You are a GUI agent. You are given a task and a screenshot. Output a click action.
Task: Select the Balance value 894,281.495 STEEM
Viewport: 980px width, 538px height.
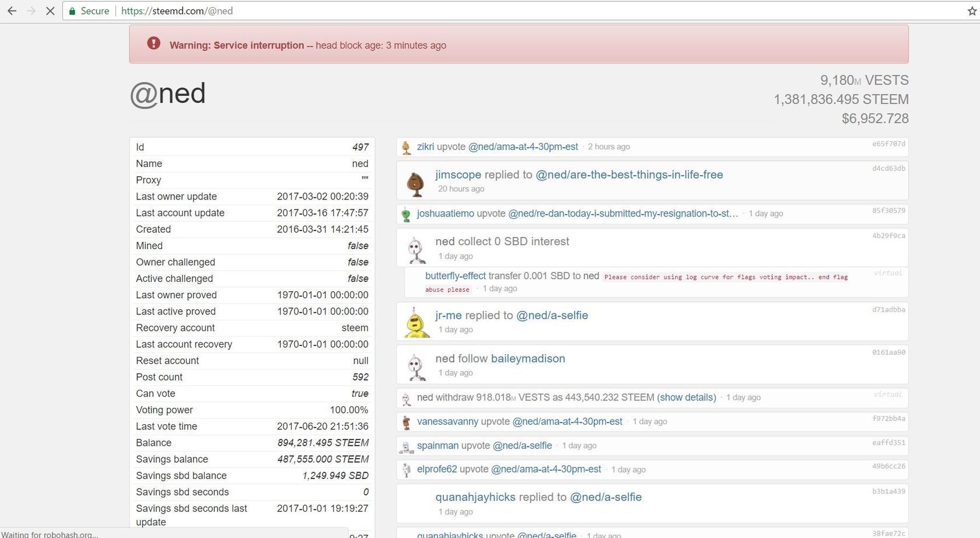pos(323,442)
